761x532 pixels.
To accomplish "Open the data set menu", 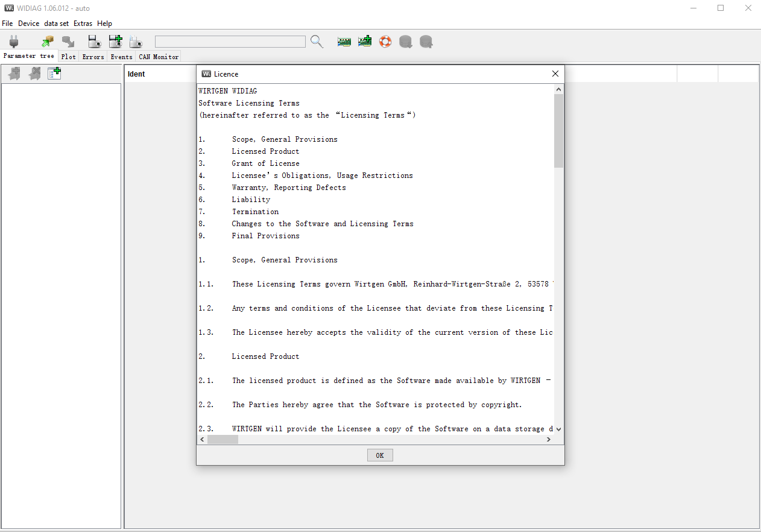I will pos(57,24).
